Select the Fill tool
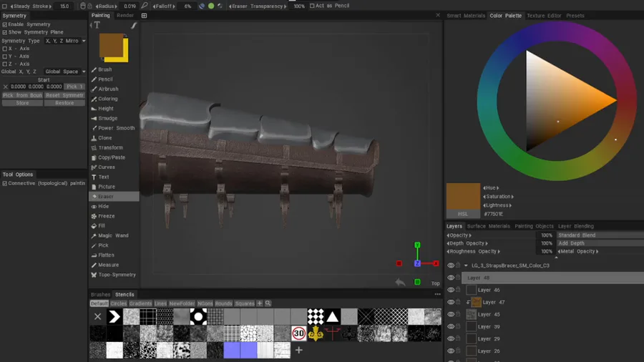This screenshot has height=362, width=644. pyautogui.click(x=101, y=226)
